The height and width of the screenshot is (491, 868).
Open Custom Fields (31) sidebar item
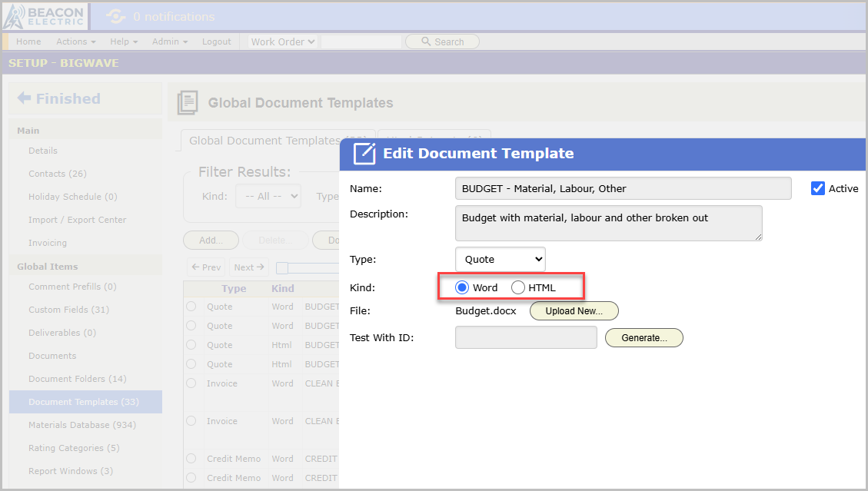coord(68,310)
